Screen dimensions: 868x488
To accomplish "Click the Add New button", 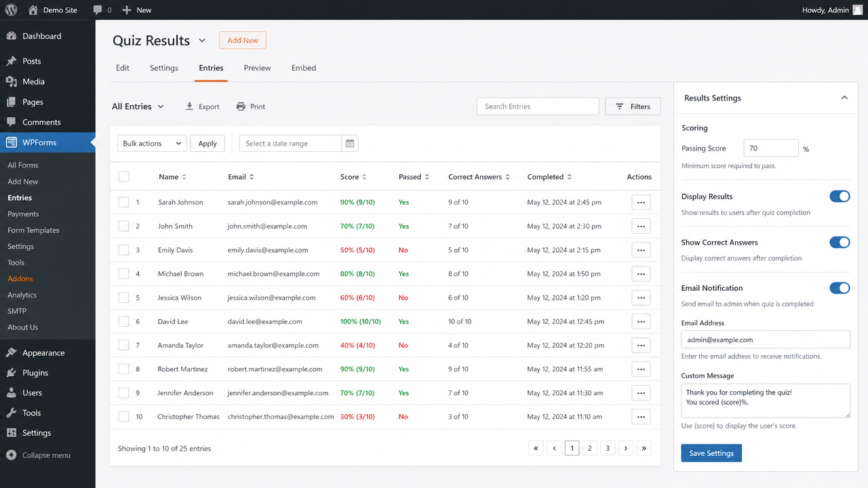I will (x=243, y=40).
